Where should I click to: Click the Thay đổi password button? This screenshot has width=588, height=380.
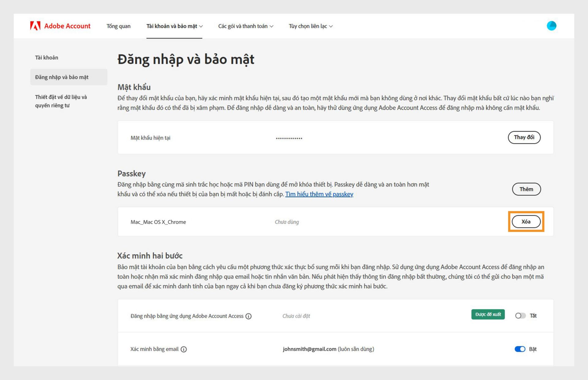point(524,137)
